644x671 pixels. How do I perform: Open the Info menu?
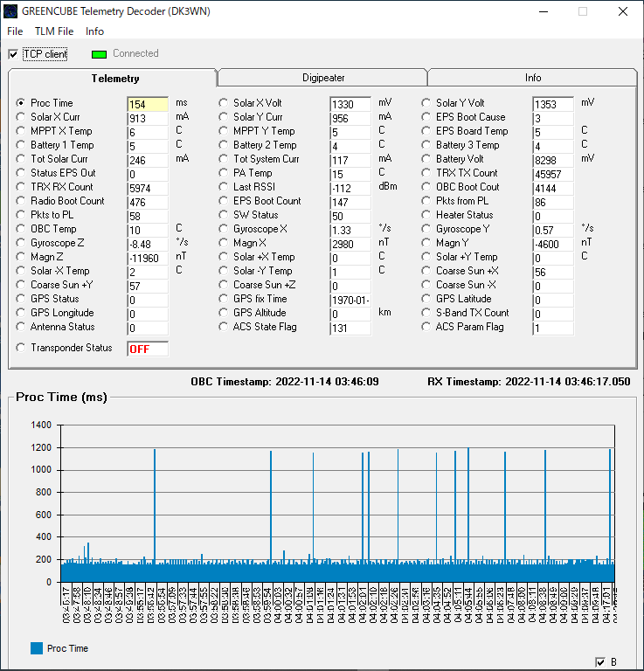(x=94, y=31)
